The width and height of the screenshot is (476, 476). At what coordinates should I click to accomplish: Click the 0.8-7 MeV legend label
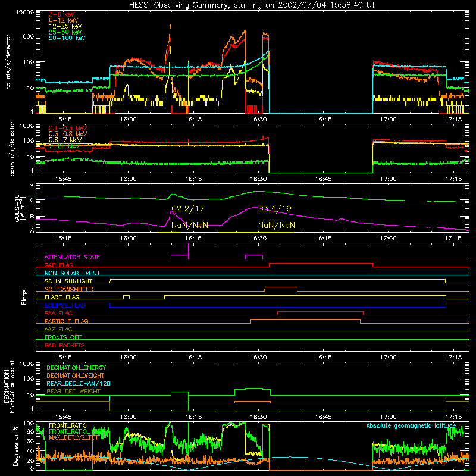pos(65,140)
